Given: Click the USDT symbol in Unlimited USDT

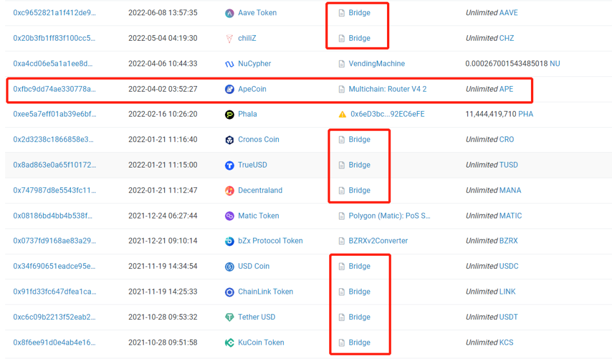Looking at the screenshot, I should [508, 317].
